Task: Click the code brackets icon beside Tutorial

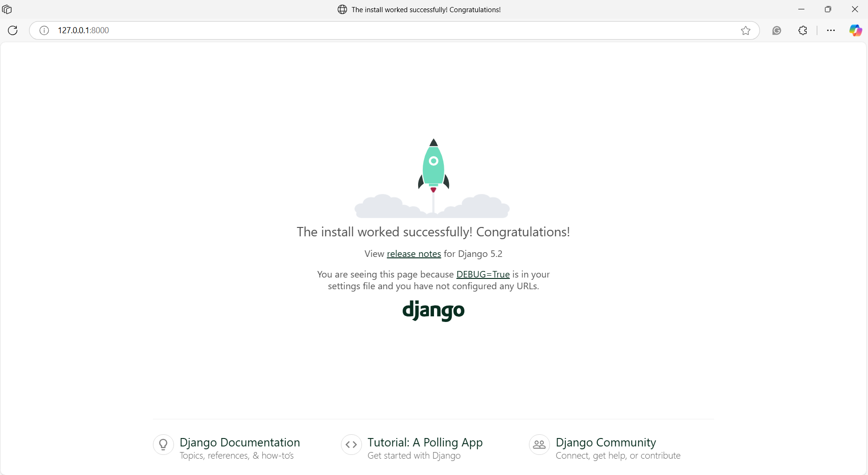Action: (x=351, y=444)
